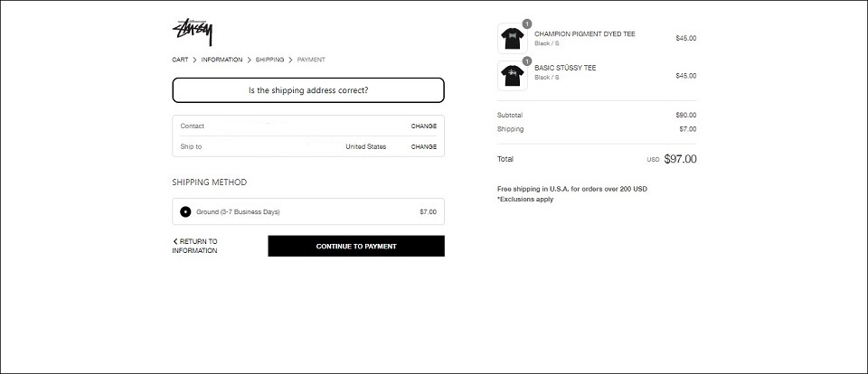The image size is (868, 374).
Task: Click the shipping address confirmation banner
Action: (308, 90)
